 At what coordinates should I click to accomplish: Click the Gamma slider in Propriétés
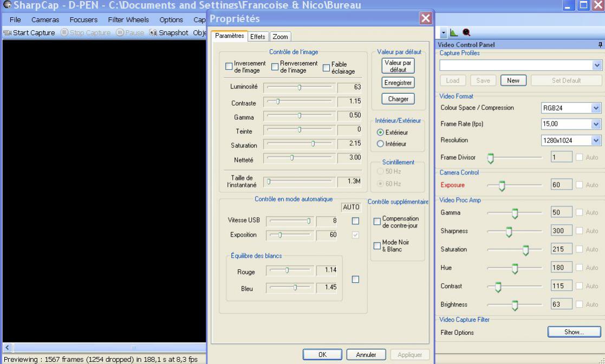(300, 116)
